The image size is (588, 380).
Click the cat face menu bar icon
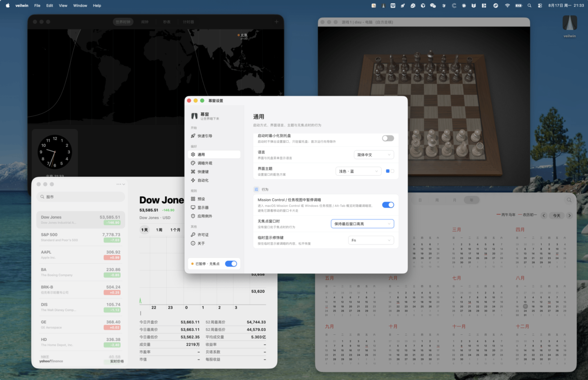click(x=473, y=5)
